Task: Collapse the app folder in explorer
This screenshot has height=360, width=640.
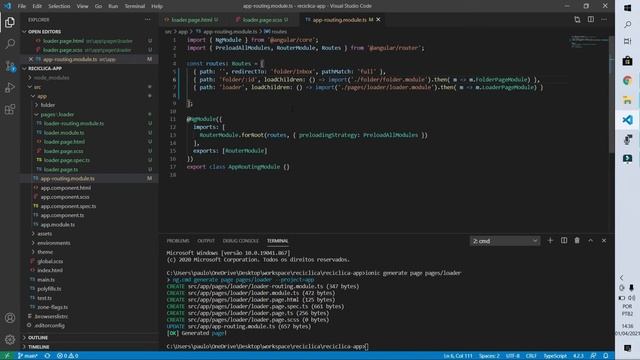Action: tap(42, 96)
